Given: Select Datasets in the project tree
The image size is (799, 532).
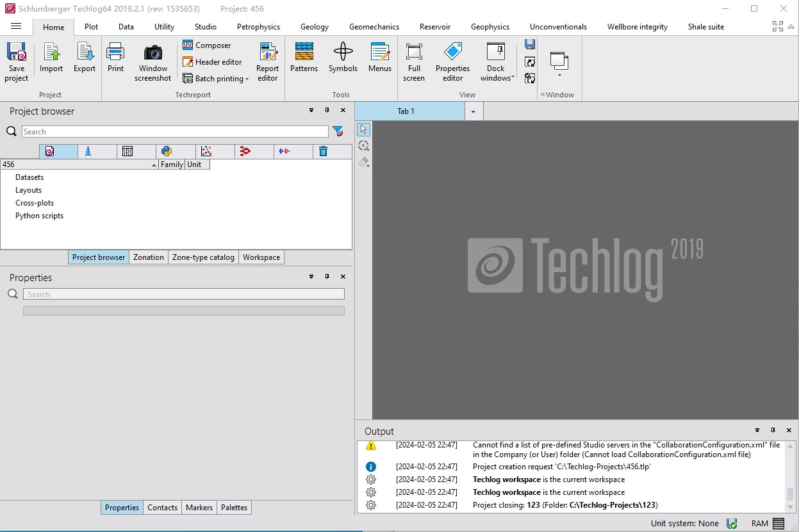Looking at the screenshot, I should click(29, 177).
